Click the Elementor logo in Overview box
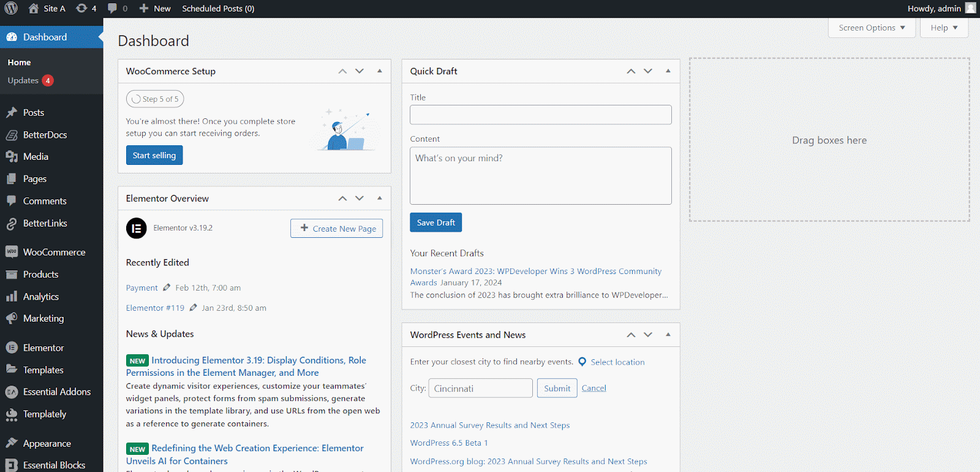This screenshot has height=472, width=980. click(137, 228)
